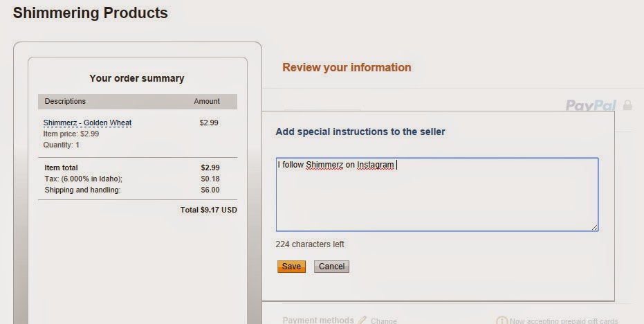Click the orange Save button

click(291, 267)
